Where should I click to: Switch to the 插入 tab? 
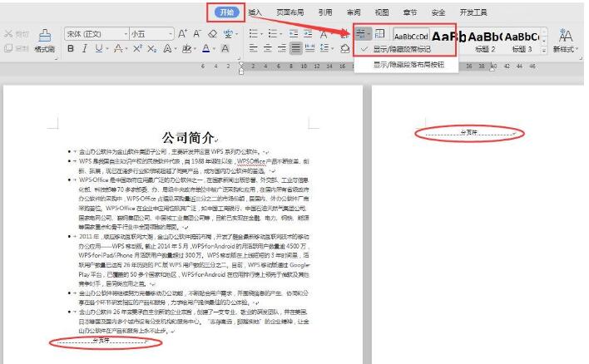255,13
